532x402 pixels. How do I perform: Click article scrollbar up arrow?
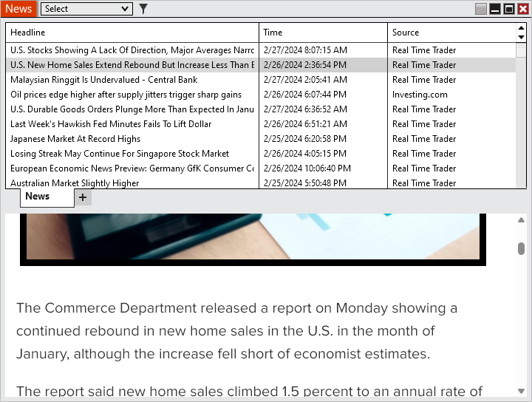[x=521, y=220]
